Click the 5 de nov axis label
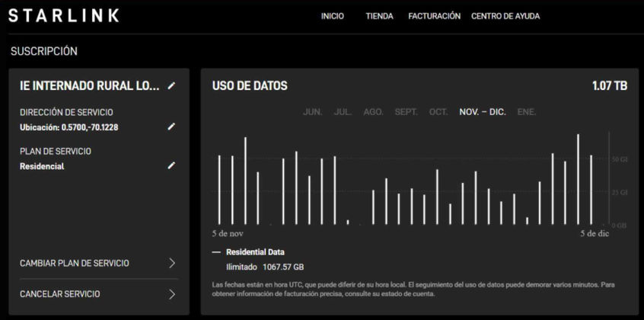Image resolution: width=644 pixels, height=320 pixels. 228,234
